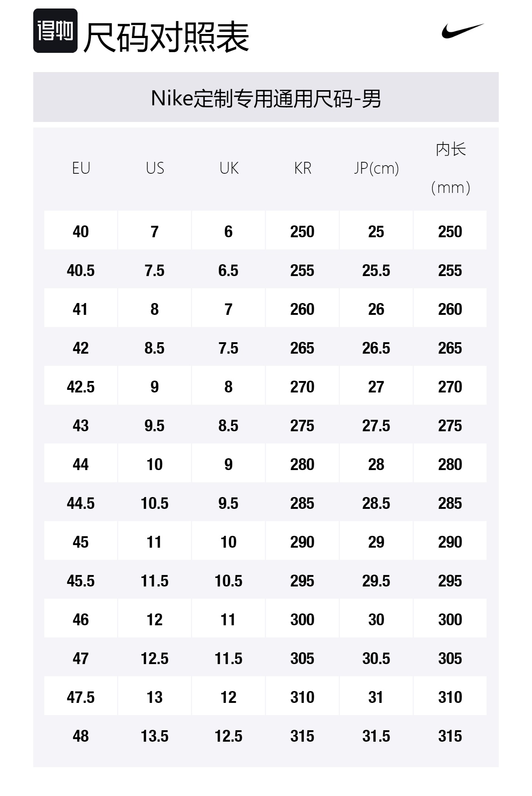
Task: Click the US column header
Action: pos(155,169)
